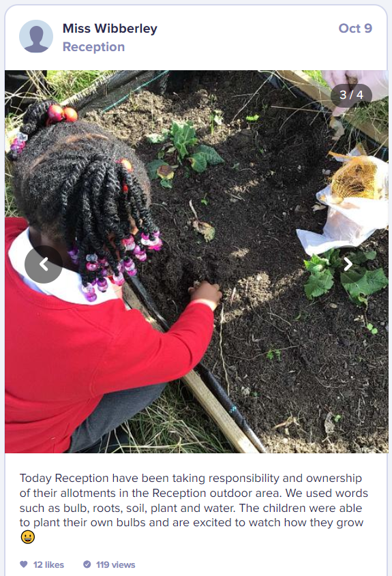
Task: Open the Miss Wibberley author name
Action: [x=110, y=28]
